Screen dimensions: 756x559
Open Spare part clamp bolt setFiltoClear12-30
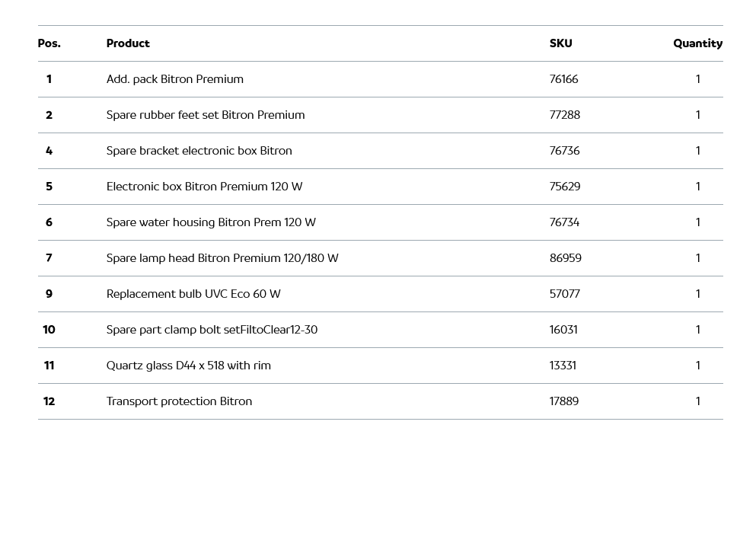click(212, 330)
